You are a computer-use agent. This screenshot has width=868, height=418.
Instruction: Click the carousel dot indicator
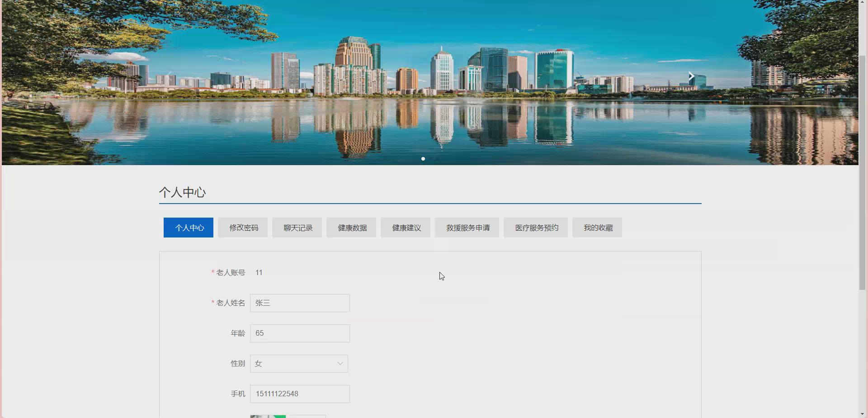(x=423, y=159)
